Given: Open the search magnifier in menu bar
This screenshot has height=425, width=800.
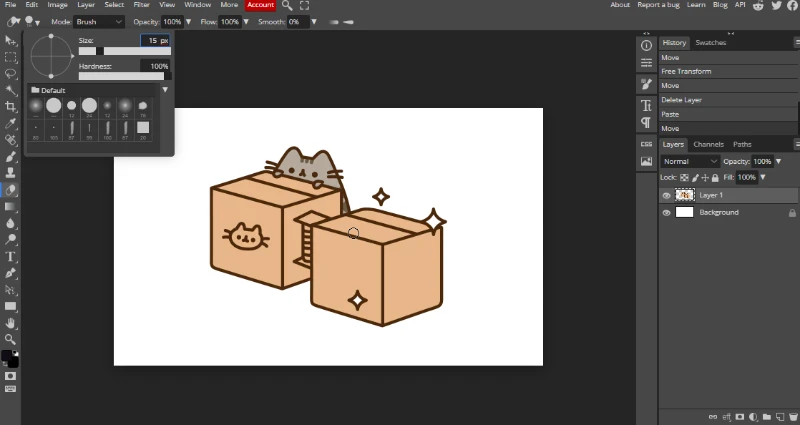Looking at the screenshot, I should (x=287, y=6).
